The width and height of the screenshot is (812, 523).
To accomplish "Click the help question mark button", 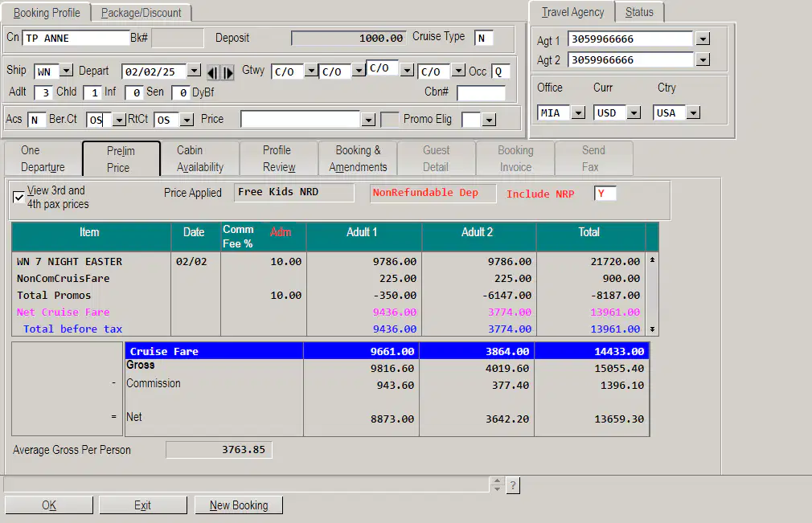I will [x=513, y=485].
